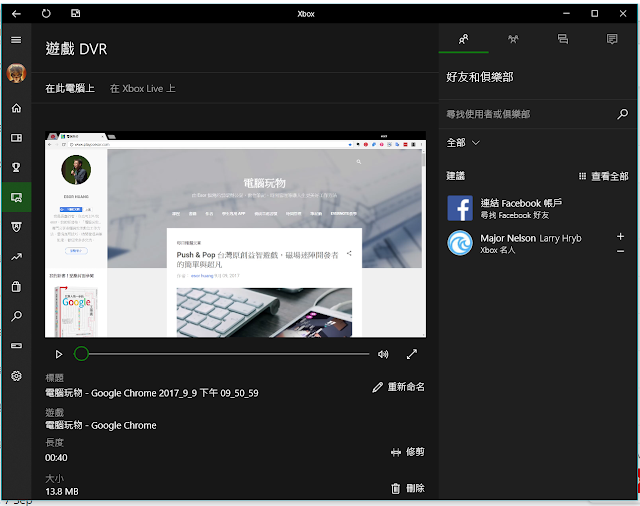Click 修剪 to trim the clip

click(408, 452)
